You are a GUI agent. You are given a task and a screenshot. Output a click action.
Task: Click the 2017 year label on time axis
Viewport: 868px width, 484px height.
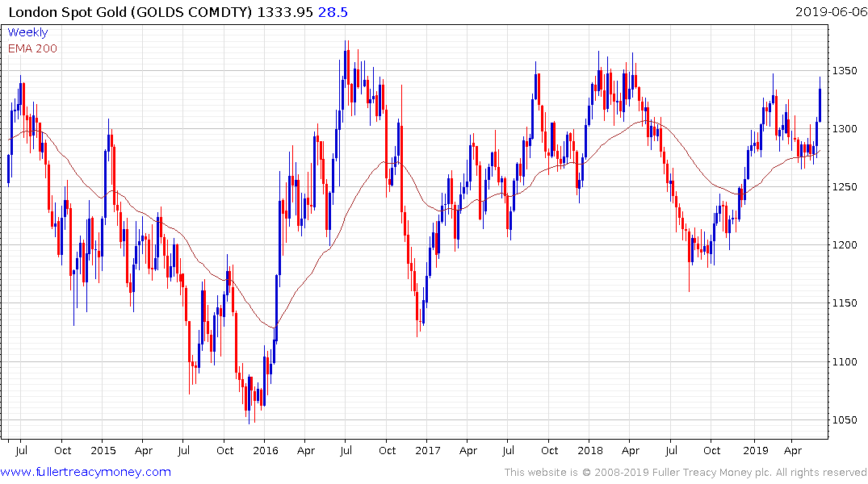(x=428, y=450)
